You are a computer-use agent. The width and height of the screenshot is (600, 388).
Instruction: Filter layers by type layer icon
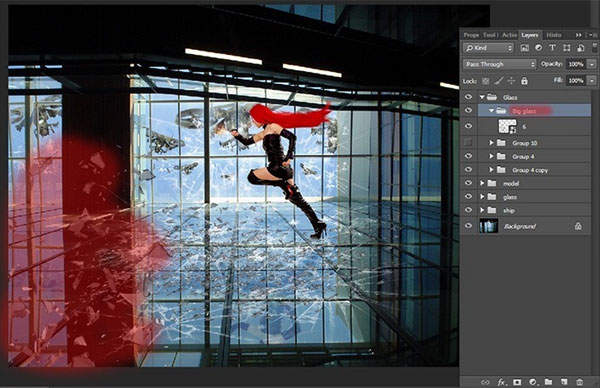pos(552,48)
